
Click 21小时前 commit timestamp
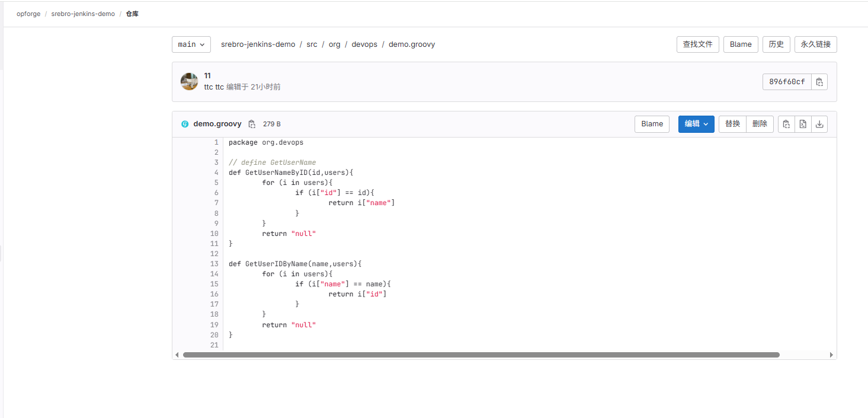(x=265, y=87)
